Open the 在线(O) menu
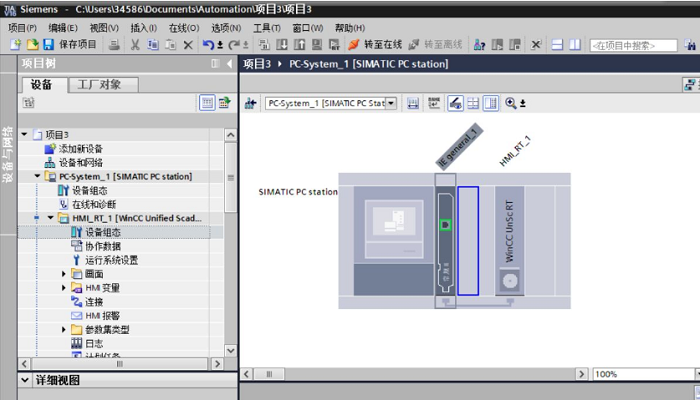 pos(184,28)
